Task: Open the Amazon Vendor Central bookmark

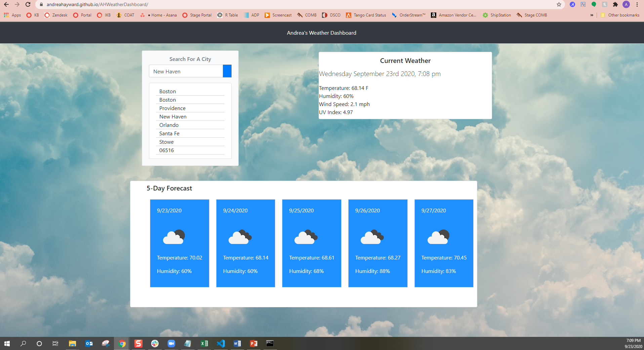Action: 454,15
